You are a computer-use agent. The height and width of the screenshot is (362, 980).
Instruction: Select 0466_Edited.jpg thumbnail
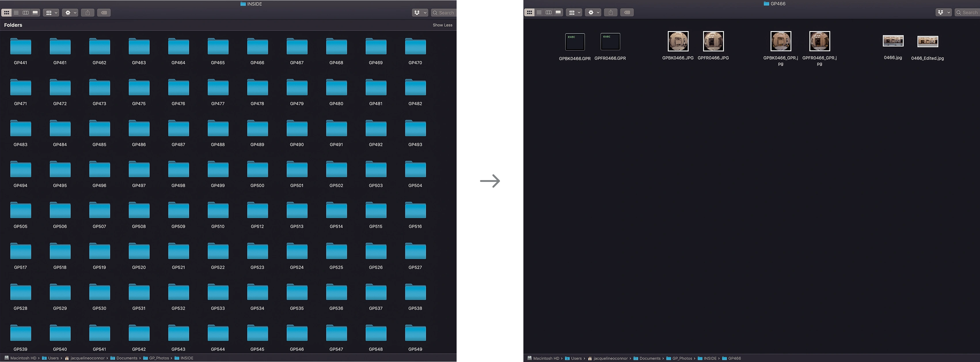pos(928,41)
